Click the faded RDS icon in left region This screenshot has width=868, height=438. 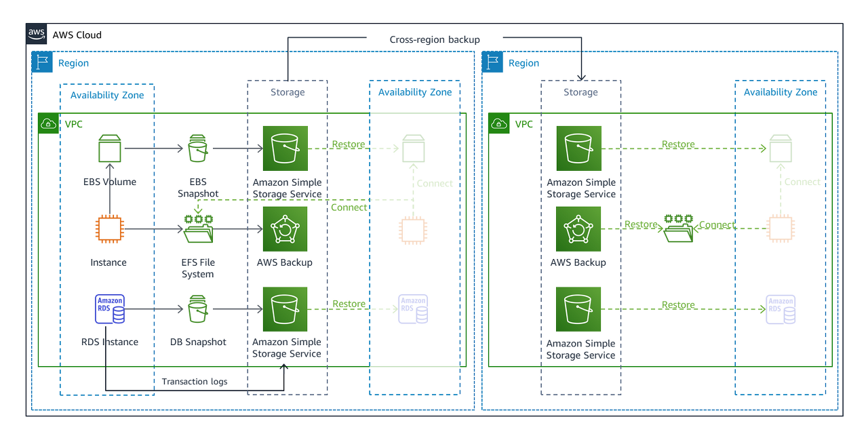click(413, 309)
